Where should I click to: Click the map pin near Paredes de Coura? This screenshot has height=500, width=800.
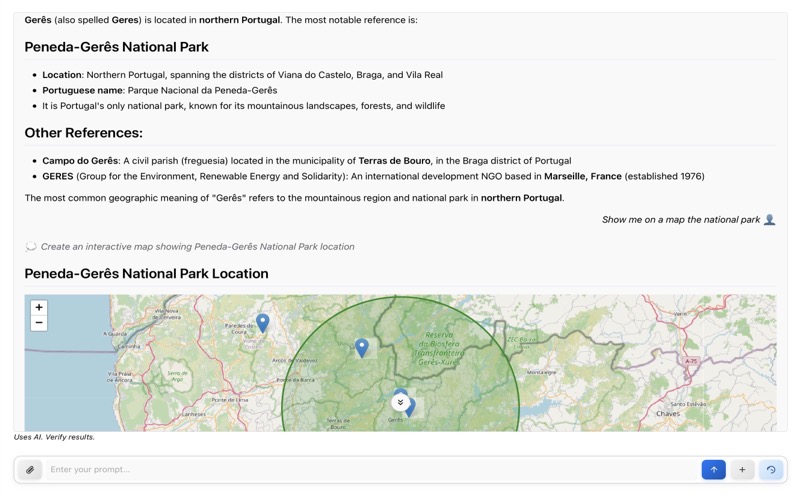[x=262, y=323]
